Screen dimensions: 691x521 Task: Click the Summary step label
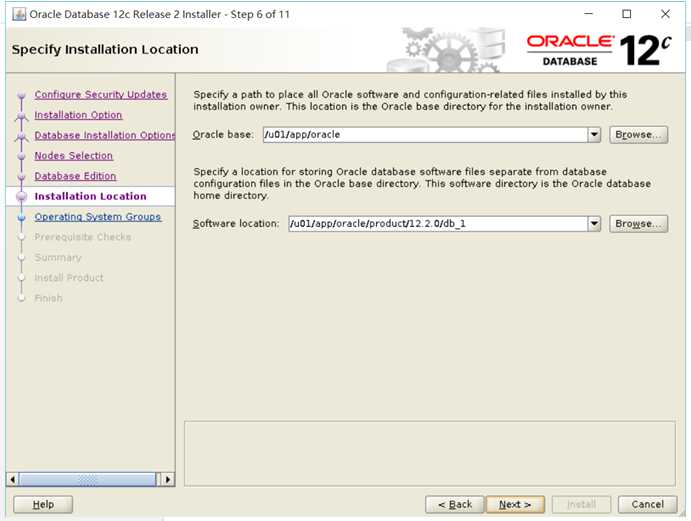pyautogui.click(x=58, y=257)
